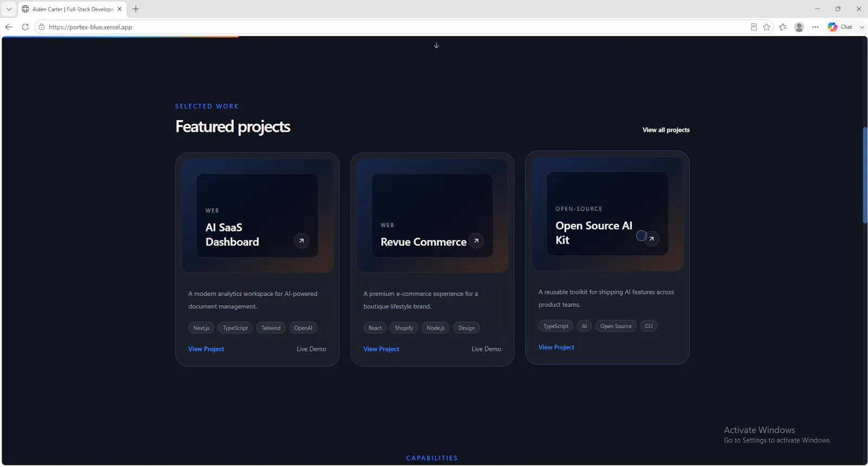Open the tab search dropdown arrow
This screenshot has width=868, height=467.
(x=9, y=9)
